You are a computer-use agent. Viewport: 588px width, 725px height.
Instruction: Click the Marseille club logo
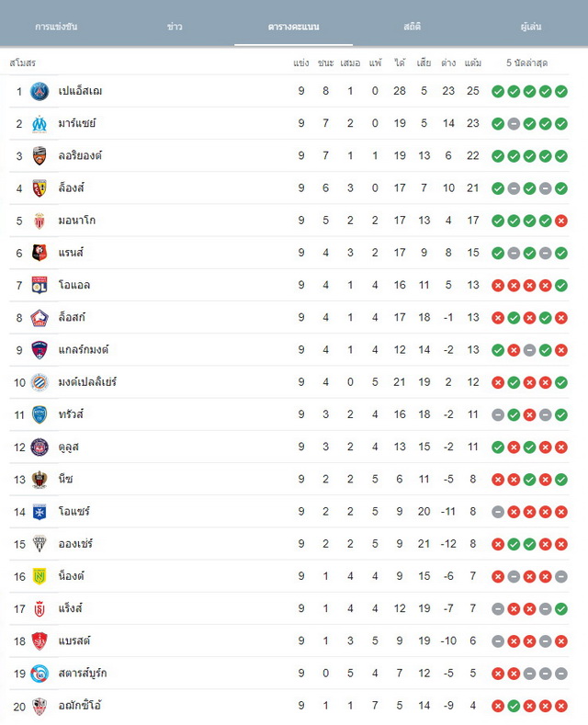pos(40,123)
